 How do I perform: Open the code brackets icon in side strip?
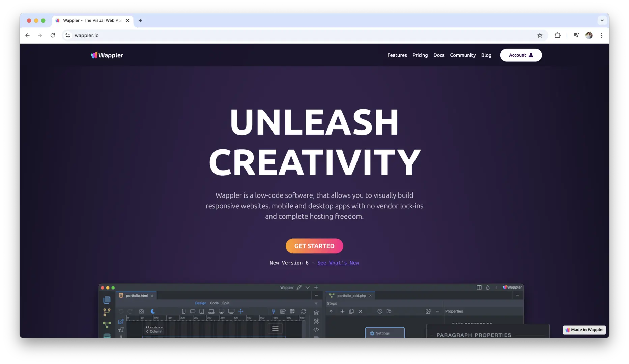click(x=316, y=330)
